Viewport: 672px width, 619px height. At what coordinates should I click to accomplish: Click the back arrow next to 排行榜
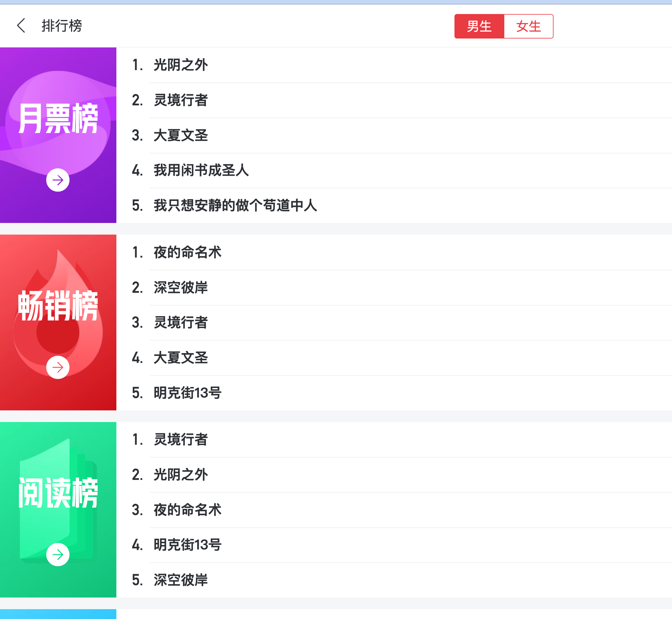coord(21,25)
